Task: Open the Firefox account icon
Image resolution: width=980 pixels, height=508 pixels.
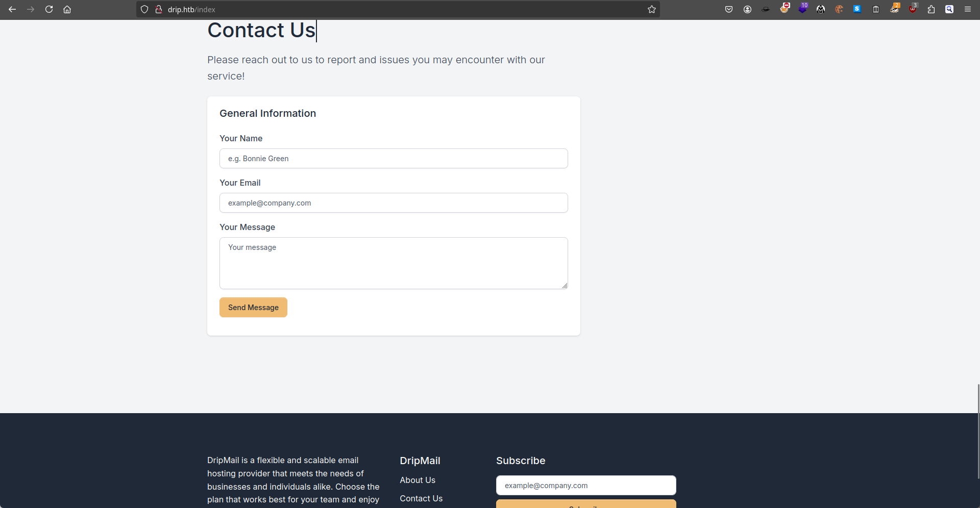Action: pyautogui.click(x=747, y=9)
